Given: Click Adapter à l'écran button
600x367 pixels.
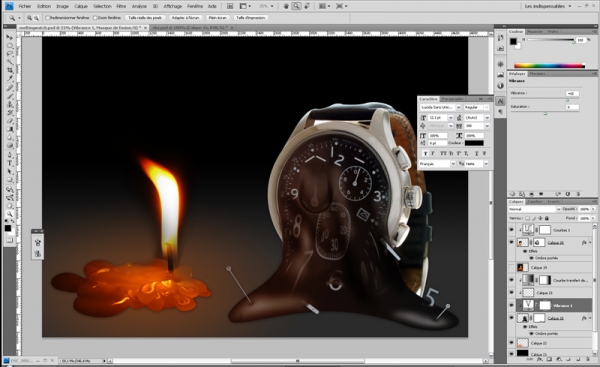Looking at the screenshot, I should point(185,18).
